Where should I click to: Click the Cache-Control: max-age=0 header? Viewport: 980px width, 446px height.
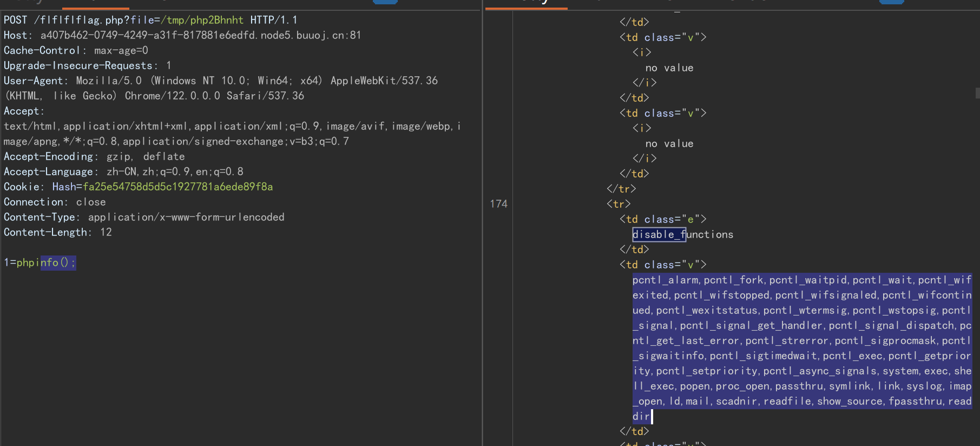click(x=76, y=50)
